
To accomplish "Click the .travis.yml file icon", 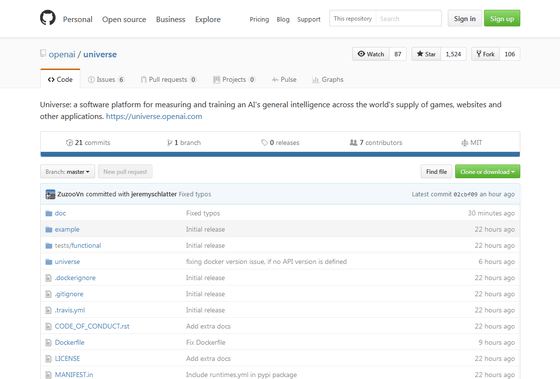I will click(x=49, y=310).
